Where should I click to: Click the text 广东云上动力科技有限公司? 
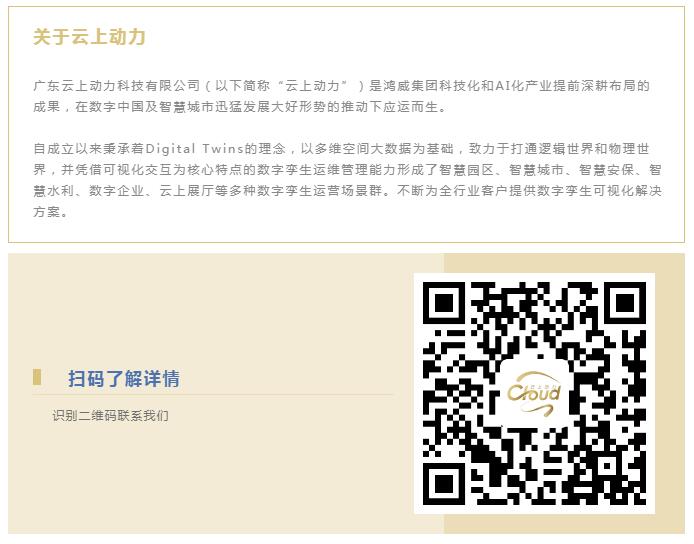117,85
